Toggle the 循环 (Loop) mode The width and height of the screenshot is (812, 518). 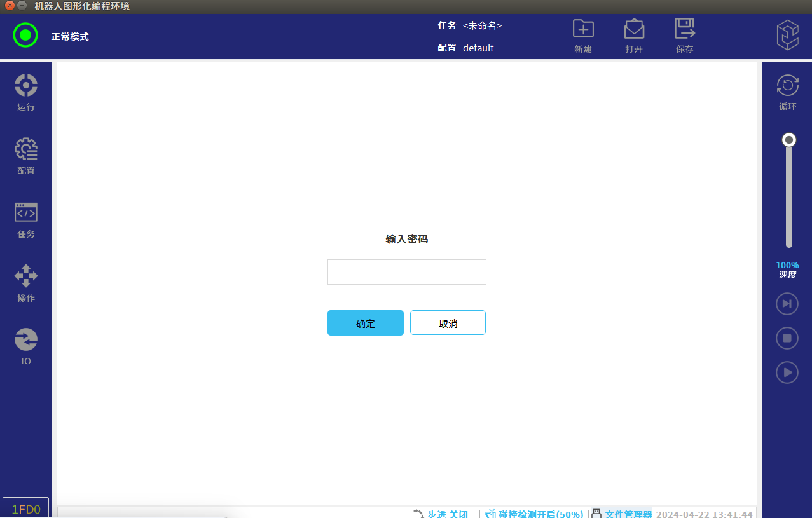[788, 92]
